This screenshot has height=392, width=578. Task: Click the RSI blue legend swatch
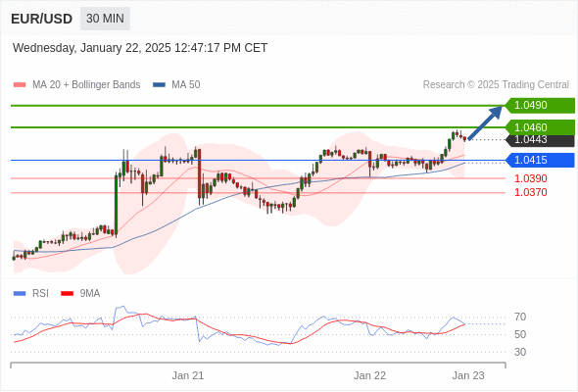20,294
